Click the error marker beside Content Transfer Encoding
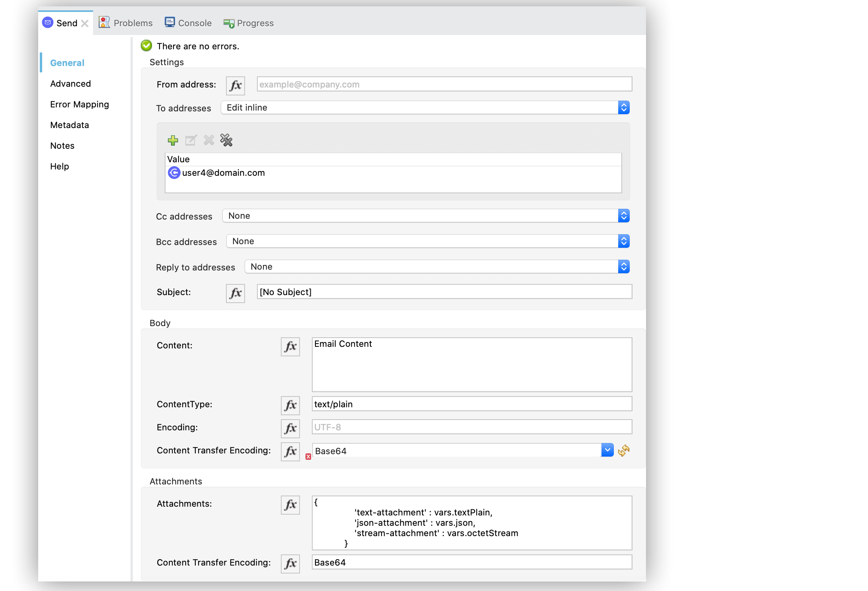This screenshot has width=868, height=591. click(x=307, y=457)
